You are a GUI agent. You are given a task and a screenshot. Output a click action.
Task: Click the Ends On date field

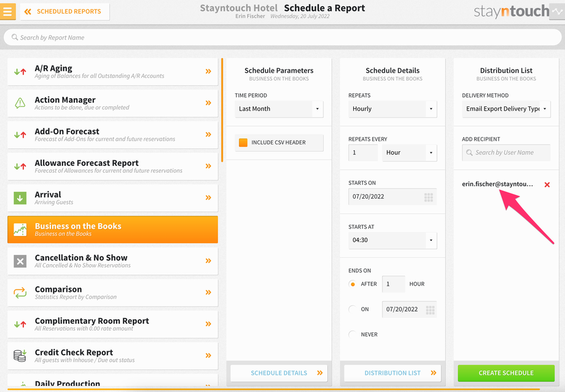[409, 310]
